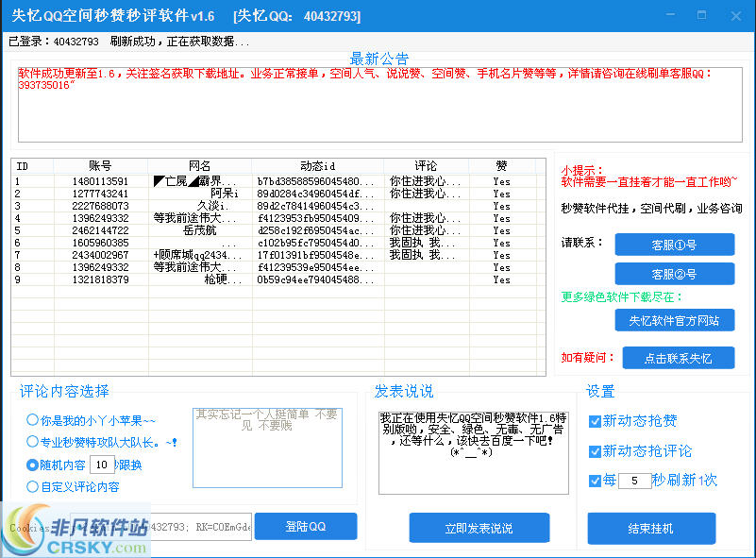Maximize the application window
The width and height of the screenshot is (756, 558).
tap(702, 15)
